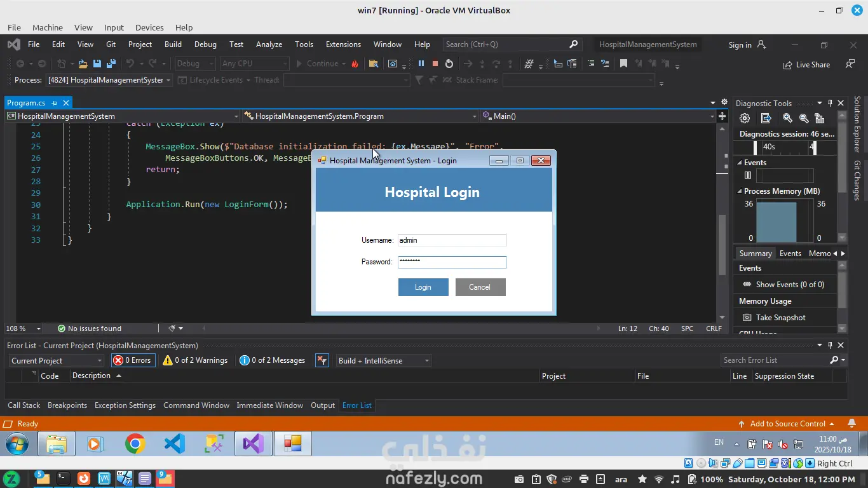Stop debugging with the red square icon
This screenshot has height=488, width=868.
click(x=435, y=64)
